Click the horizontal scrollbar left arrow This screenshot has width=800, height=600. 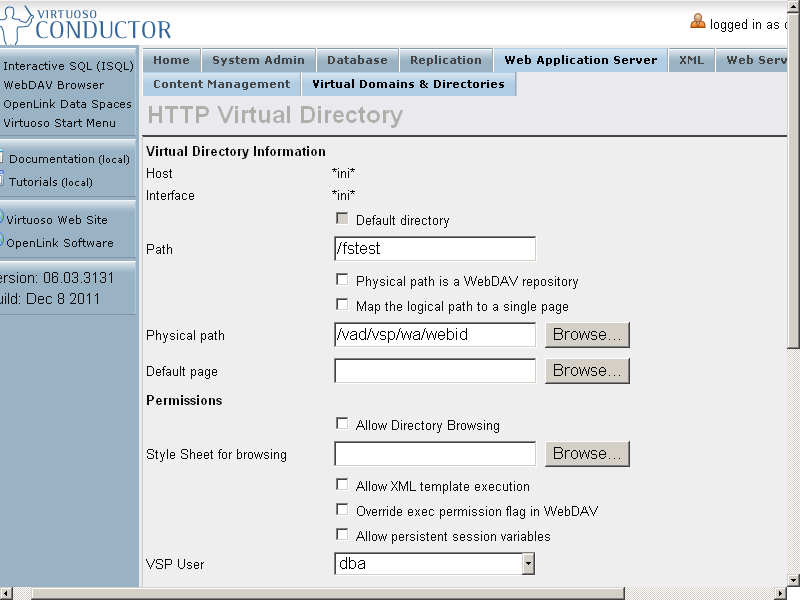6,593
